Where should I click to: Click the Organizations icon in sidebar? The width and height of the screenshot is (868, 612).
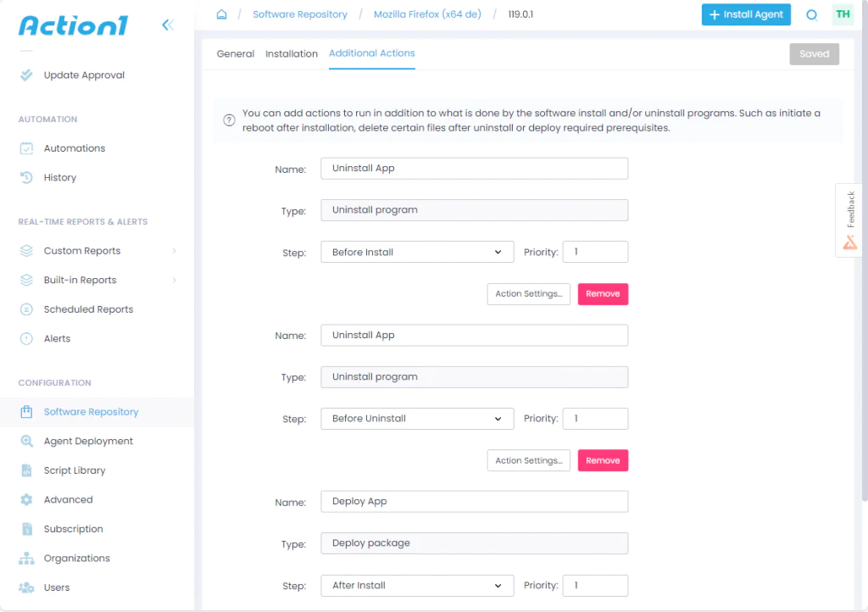26,559
